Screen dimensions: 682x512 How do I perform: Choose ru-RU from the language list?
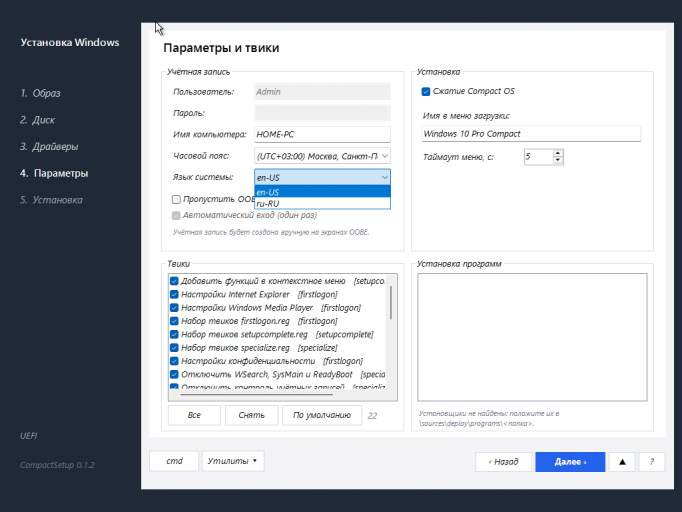[322, 203]
